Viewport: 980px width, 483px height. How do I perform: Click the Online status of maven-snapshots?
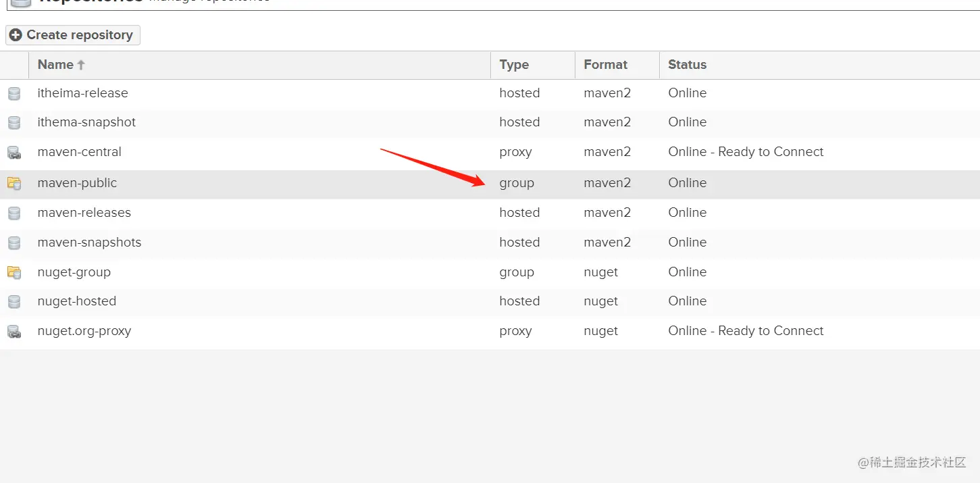pos(688,243)
